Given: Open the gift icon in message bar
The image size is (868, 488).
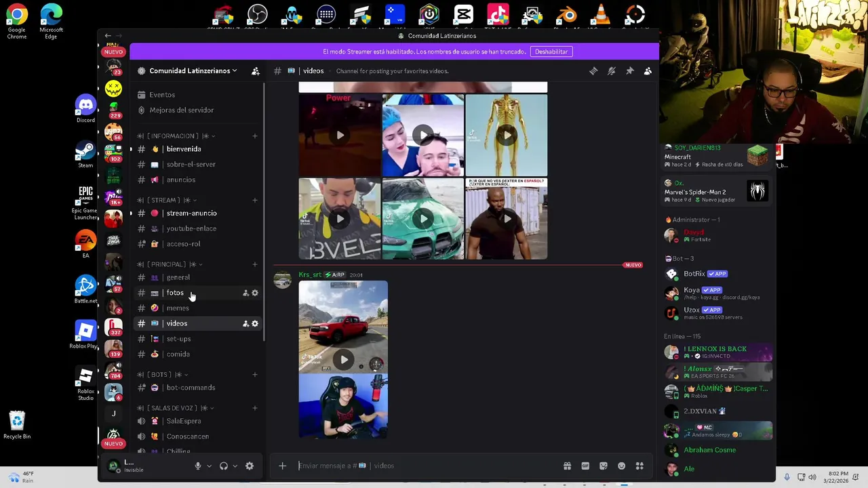Looking at the screenshot, I should [567, 466].
